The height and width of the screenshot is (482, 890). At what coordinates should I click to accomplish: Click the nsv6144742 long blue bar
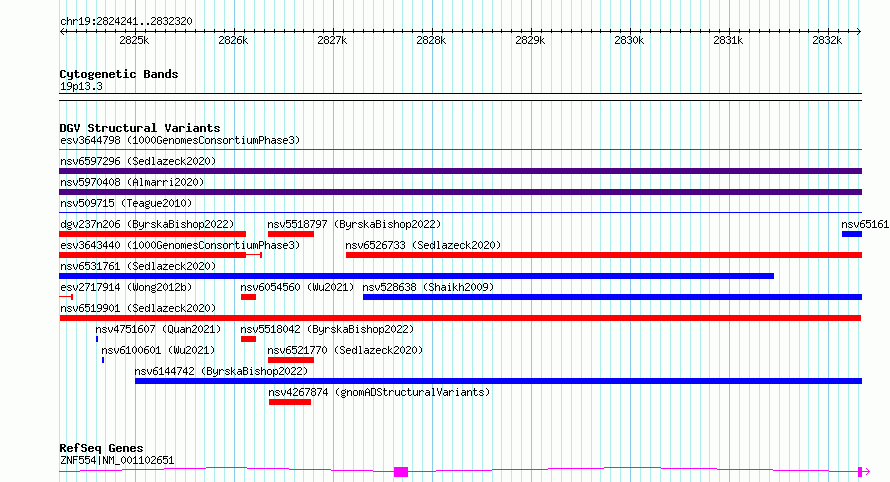pos(498,381)
